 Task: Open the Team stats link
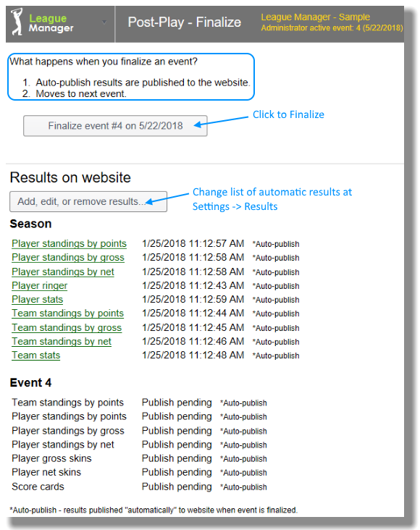point(36,356)
